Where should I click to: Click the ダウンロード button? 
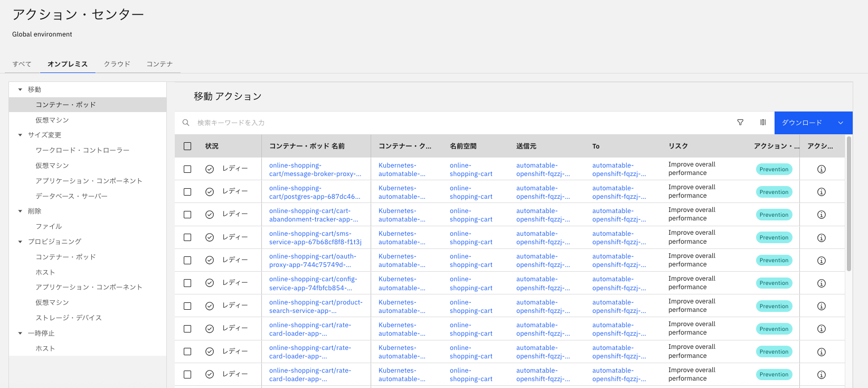801,123
